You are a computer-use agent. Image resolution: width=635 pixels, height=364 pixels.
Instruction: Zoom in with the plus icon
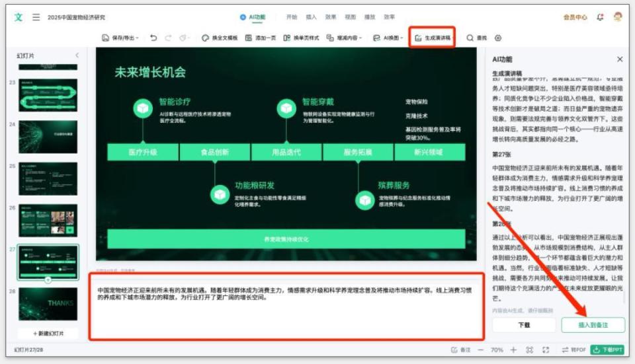pyautogui.click(x=513, y=350)
